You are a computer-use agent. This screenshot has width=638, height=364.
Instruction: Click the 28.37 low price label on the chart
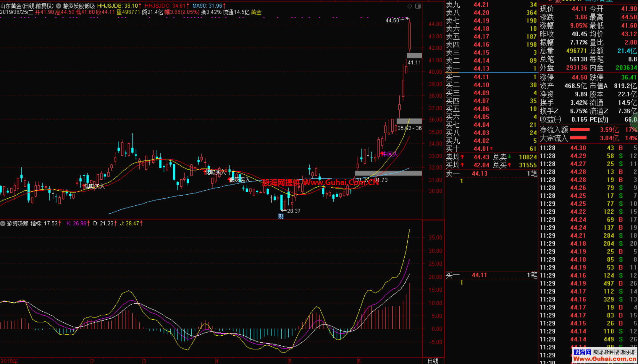[x=294, y=211]
